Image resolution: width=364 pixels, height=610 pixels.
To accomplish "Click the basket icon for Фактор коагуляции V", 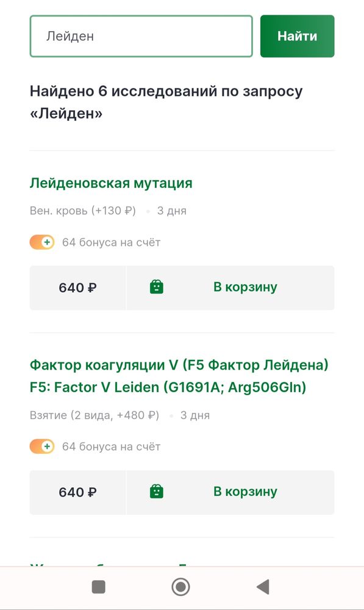I will click(x=156, y=492).
